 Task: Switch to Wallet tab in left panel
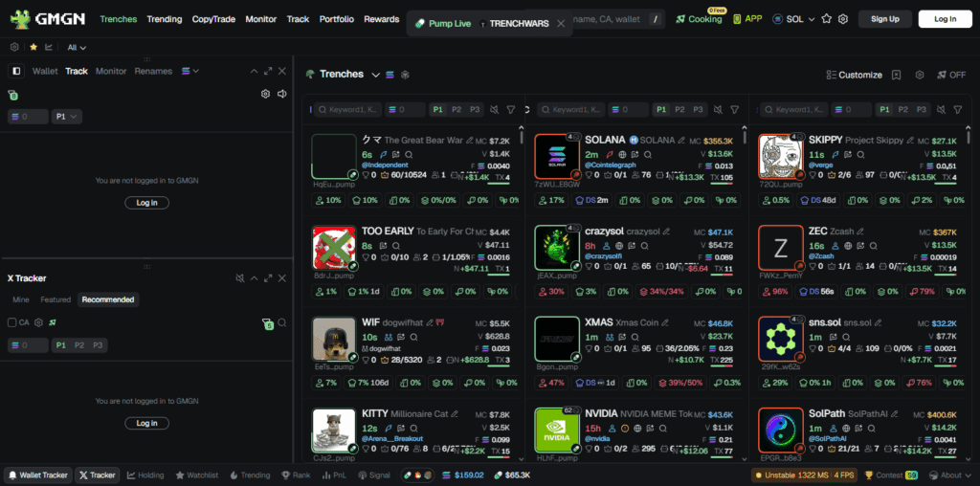45,71
